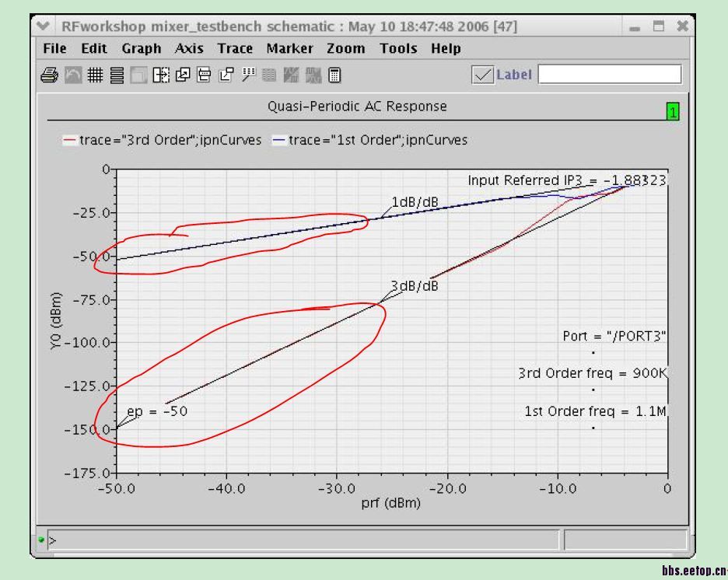
Task: Click the greyed-out Undo arrow icon
Action: (72, 75)
